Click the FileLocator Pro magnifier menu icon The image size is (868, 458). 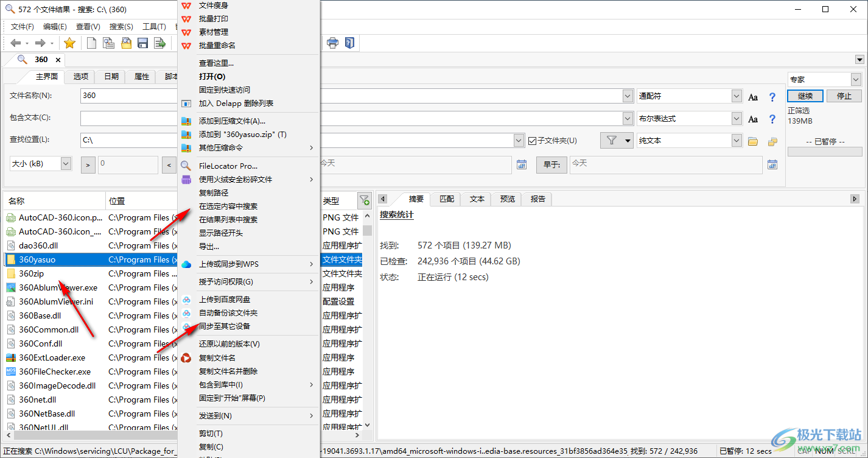[187, 166]
